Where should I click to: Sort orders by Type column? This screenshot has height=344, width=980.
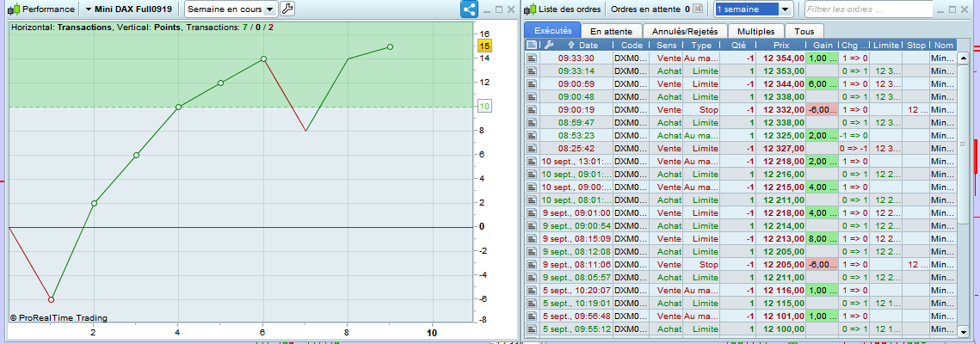coord(701,45)
